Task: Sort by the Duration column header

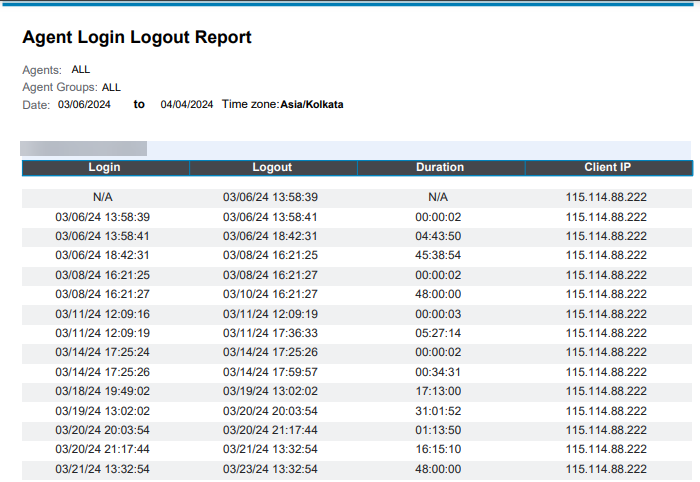Action: tap(440, 168)
